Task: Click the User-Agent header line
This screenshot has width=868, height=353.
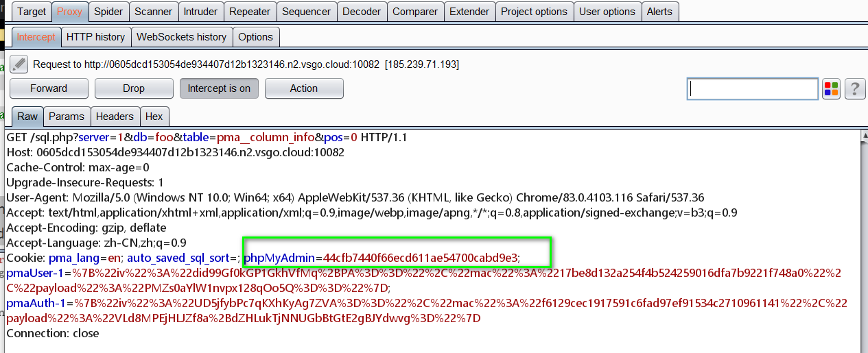Action: click(x=355, y=197)
